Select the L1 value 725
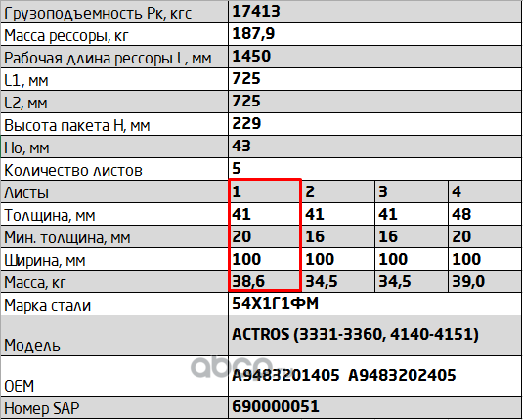The height and width of the screenshot is (420, 523). (246, 79)
